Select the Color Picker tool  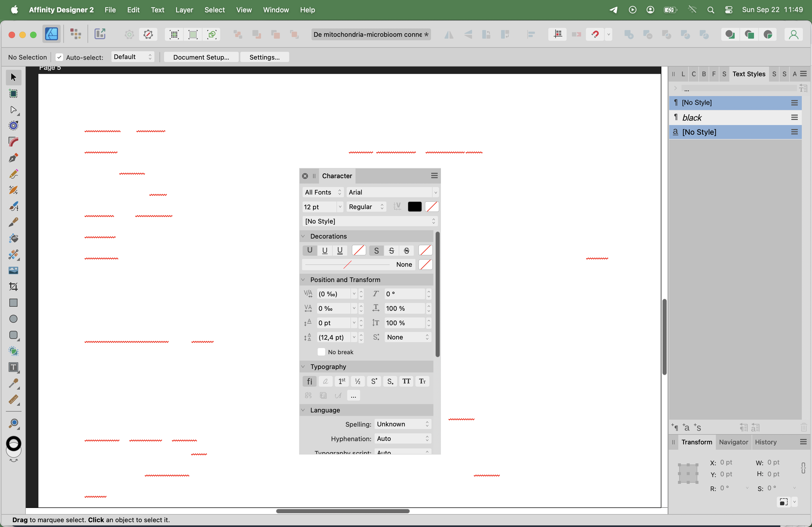point(14,384)
